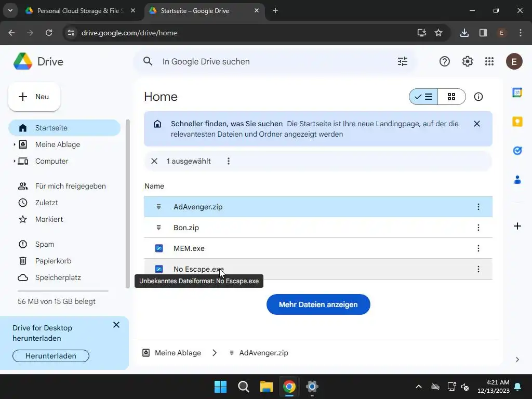Open the Google account avatar E

click(514, 61)
